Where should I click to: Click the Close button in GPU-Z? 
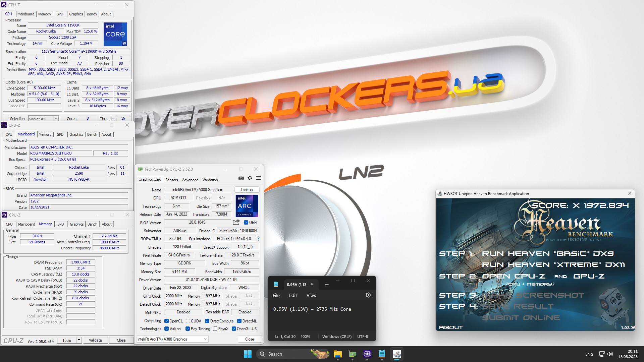tap(250, 339)
